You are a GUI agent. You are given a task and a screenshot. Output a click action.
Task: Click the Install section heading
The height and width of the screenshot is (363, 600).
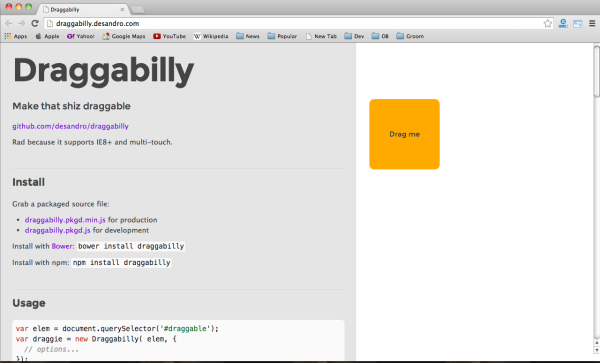click(x=28, y=182)
